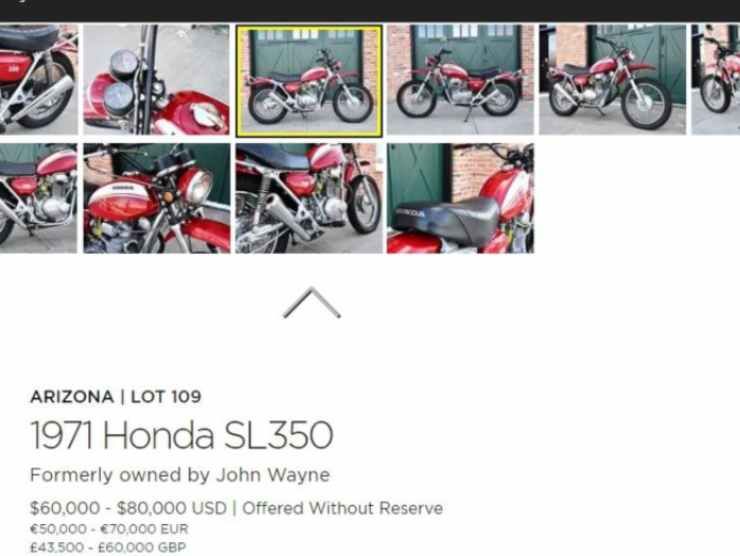740x556 pixels.
Task: Open the engine detail thumbnail at bottom left
Action: coord(39,198)
